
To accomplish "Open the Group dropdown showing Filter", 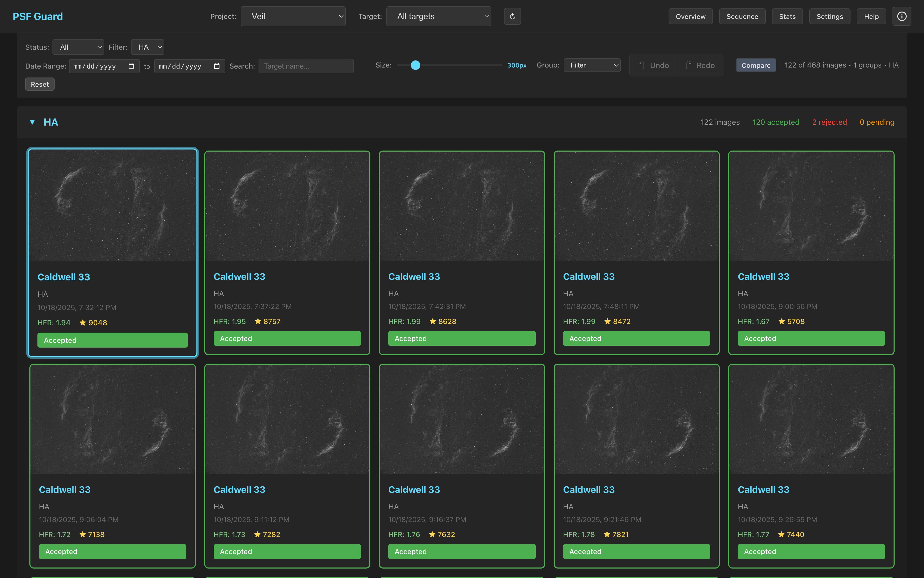I will point(592,65).
